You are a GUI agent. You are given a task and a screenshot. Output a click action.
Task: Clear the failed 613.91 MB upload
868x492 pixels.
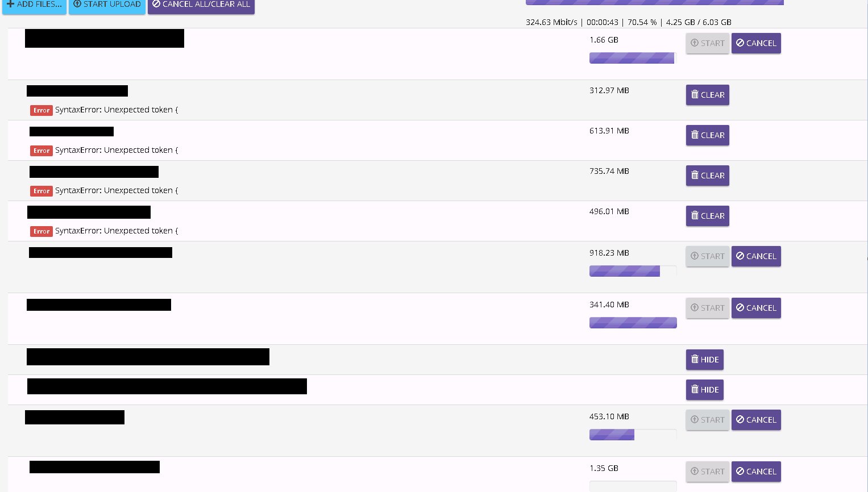point(708,135)
